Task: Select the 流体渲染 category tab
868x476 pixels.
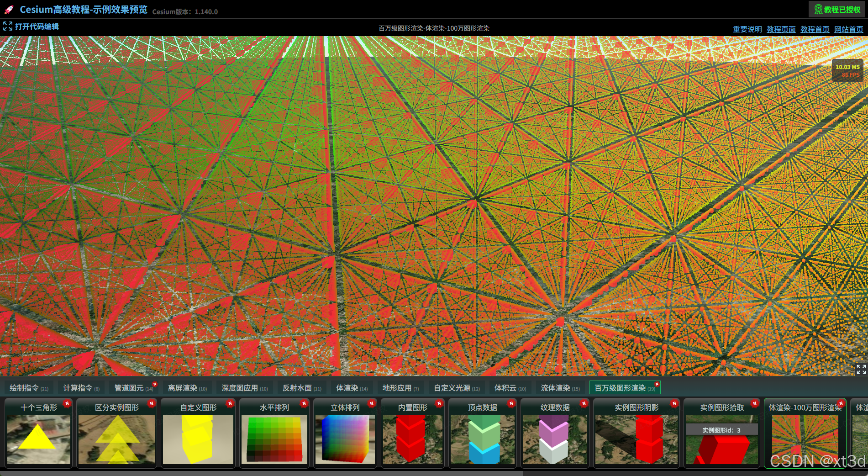Action: [560, 388]
